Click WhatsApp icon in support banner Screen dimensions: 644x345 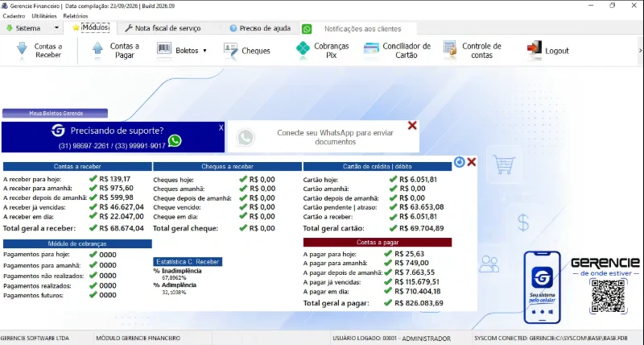pyautogui.click(x=175, y=140)
